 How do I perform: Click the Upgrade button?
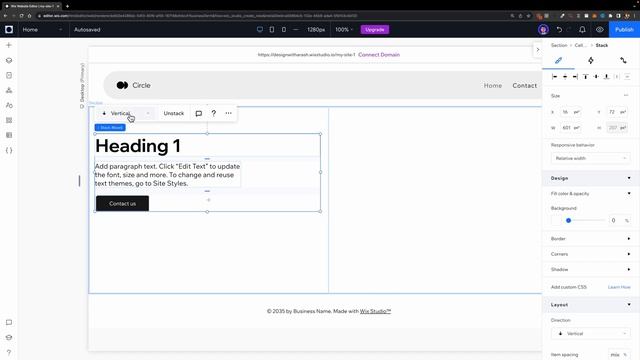[x=375, y=29]
